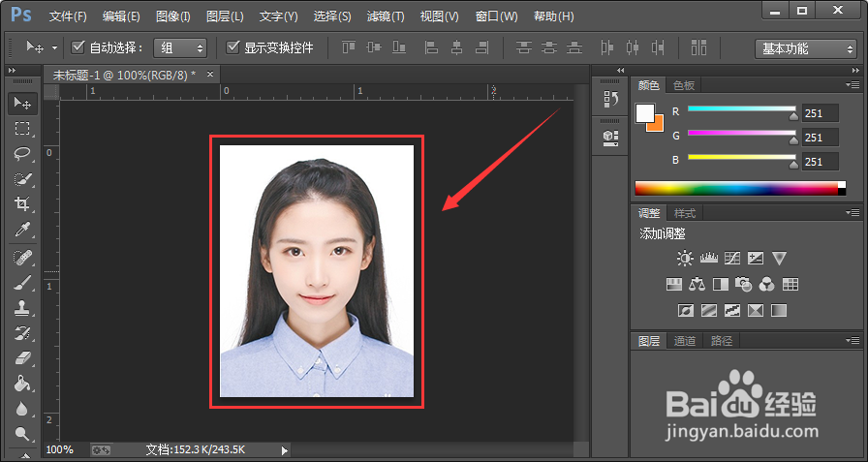The height and width of the screenshot is (462, 868).
Task: Toggle the 显示变换控件 checkbox
Action: pos(232,47)
